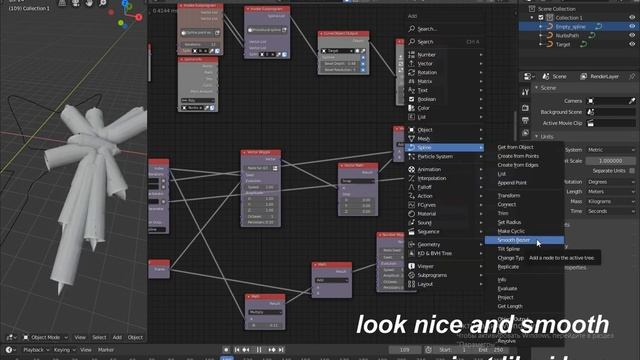The width and height of the screenshot is (640, 360).
Task: Open the Boolean node category
Action: pyautogui.click(x=445, y=99)
